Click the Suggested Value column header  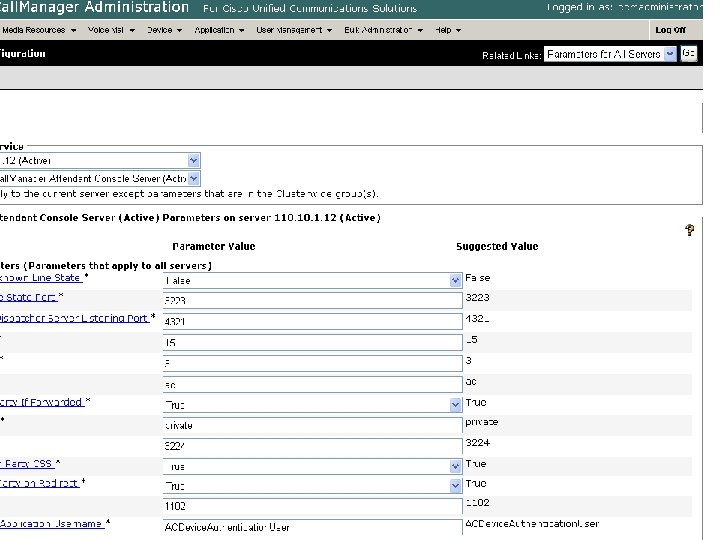point(497,247)
